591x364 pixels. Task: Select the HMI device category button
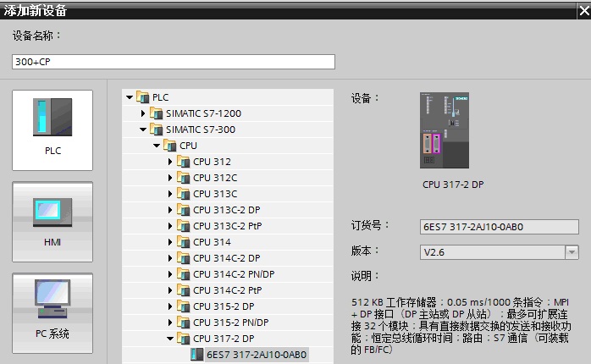52,222
